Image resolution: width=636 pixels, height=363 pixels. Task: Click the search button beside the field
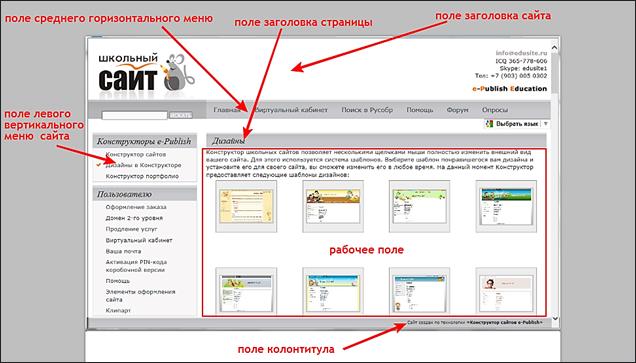(180, 116)
